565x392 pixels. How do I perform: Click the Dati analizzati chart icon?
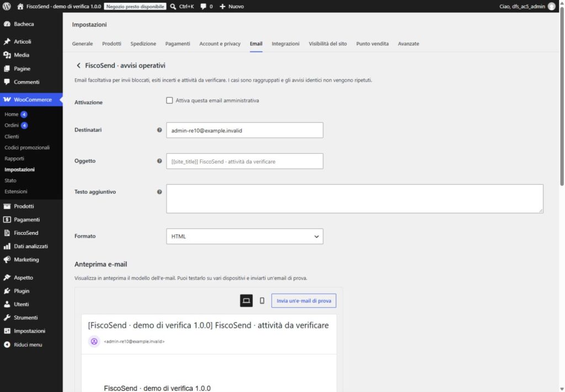point(7,246)
